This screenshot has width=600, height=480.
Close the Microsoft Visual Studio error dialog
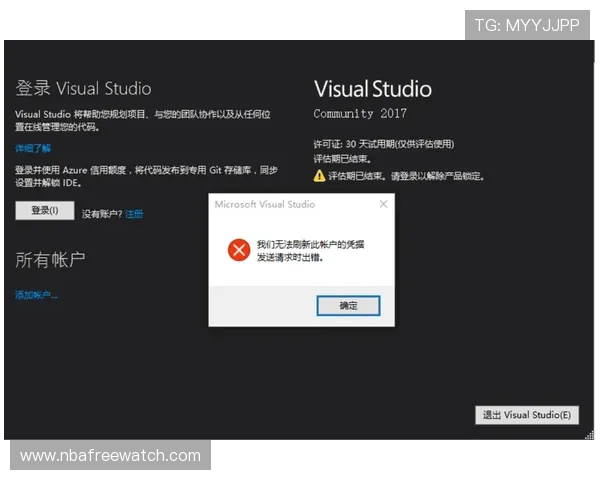[x=383, y=204]
